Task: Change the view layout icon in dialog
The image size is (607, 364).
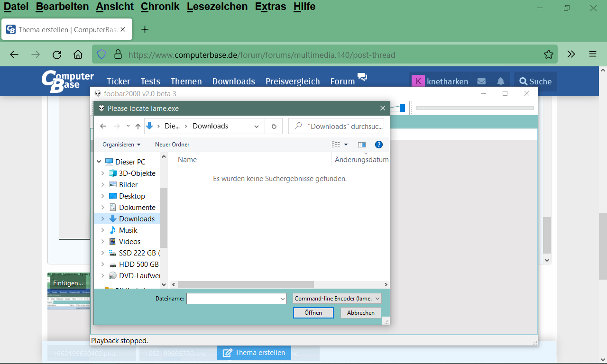Action: [x=336, y=145]
